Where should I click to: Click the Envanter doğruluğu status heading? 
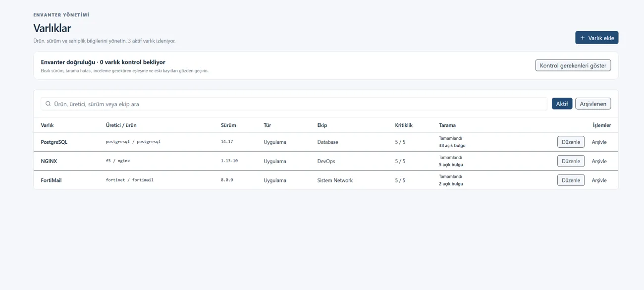(103, 62)
